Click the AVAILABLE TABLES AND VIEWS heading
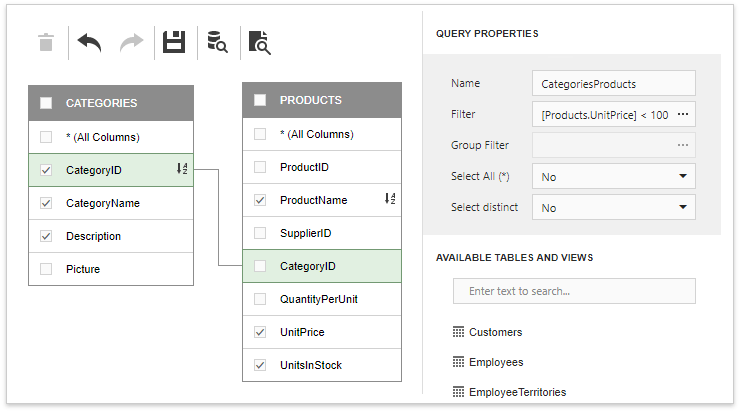The width and height of the screenshot is (740, 412). pos(514,258)
